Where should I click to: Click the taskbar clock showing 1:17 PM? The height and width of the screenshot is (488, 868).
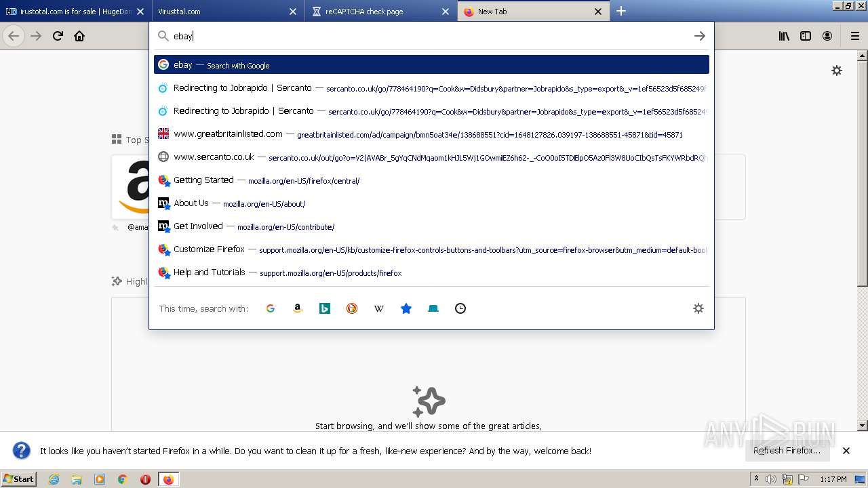click(833, 479)
